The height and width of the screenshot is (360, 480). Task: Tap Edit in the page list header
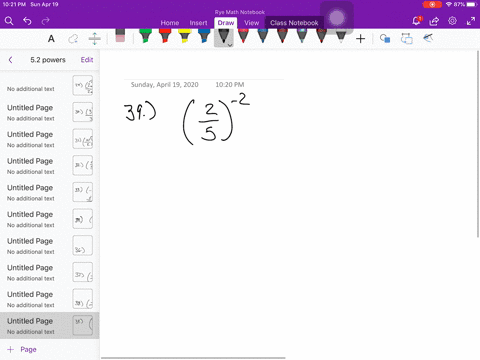point(87,60)
